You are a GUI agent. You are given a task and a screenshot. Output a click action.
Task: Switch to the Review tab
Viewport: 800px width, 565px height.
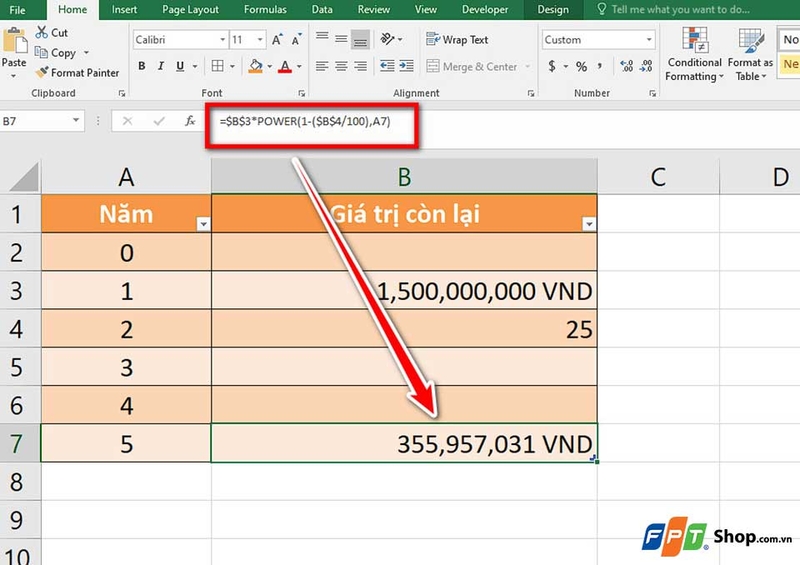pyautogui.click(x=373, y=10)
